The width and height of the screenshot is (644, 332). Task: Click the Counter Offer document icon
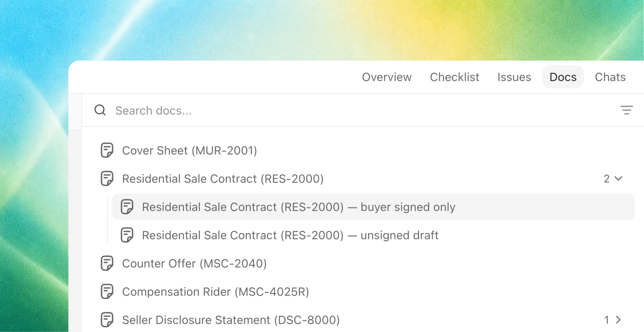[x=107, y=263]
